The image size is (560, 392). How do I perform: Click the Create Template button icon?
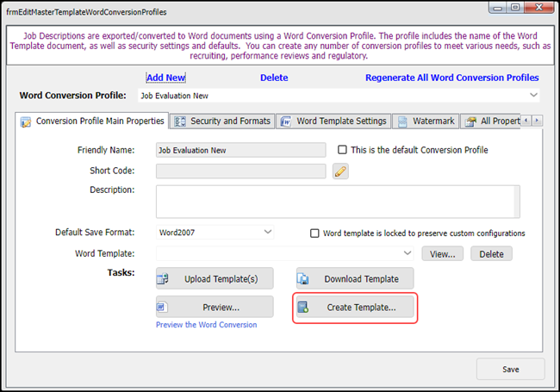(x=303, y=307)
